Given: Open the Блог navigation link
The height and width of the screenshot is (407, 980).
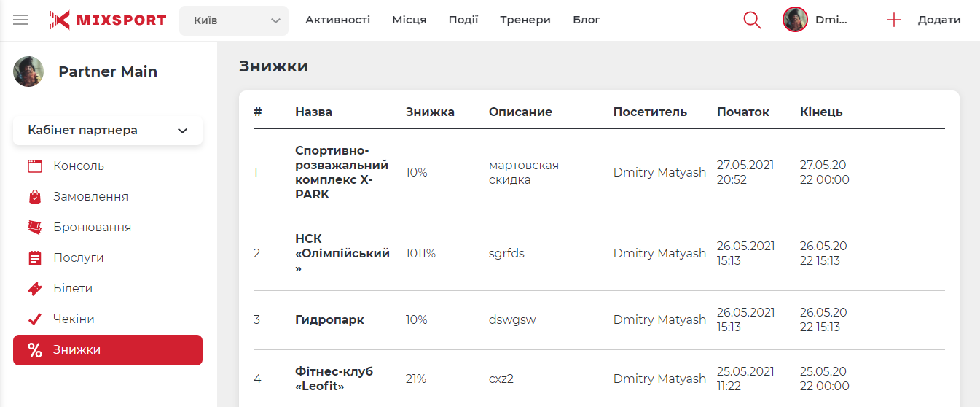Looking at the screenshot, I should pos(587,20).
